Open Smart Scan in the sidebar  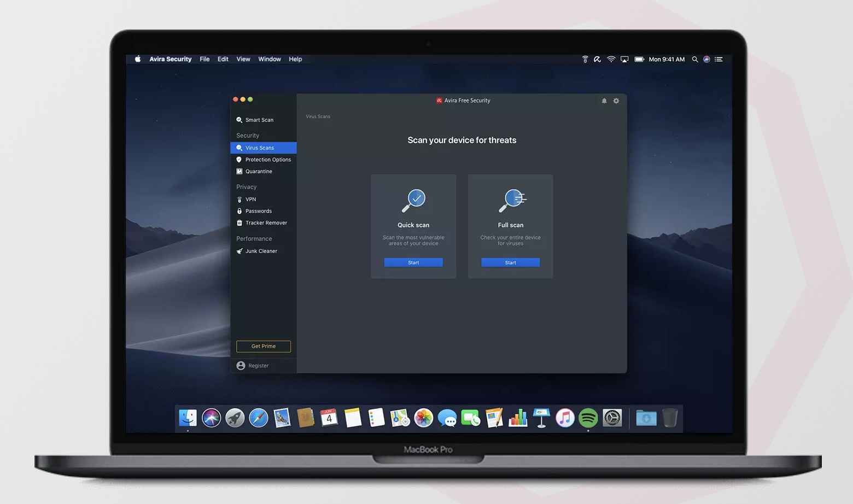pos(264,120)
